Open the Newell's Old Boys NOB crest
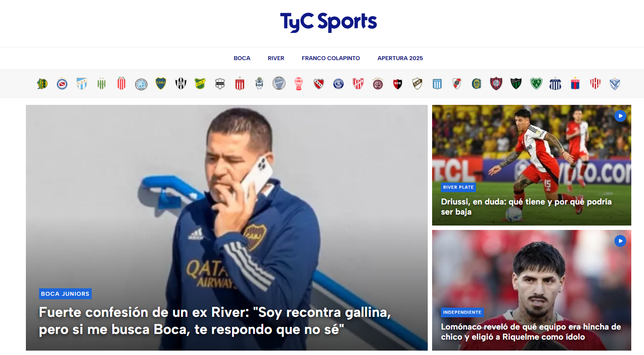The width and height of the screenshot is (644, 355). pos(397,84)
